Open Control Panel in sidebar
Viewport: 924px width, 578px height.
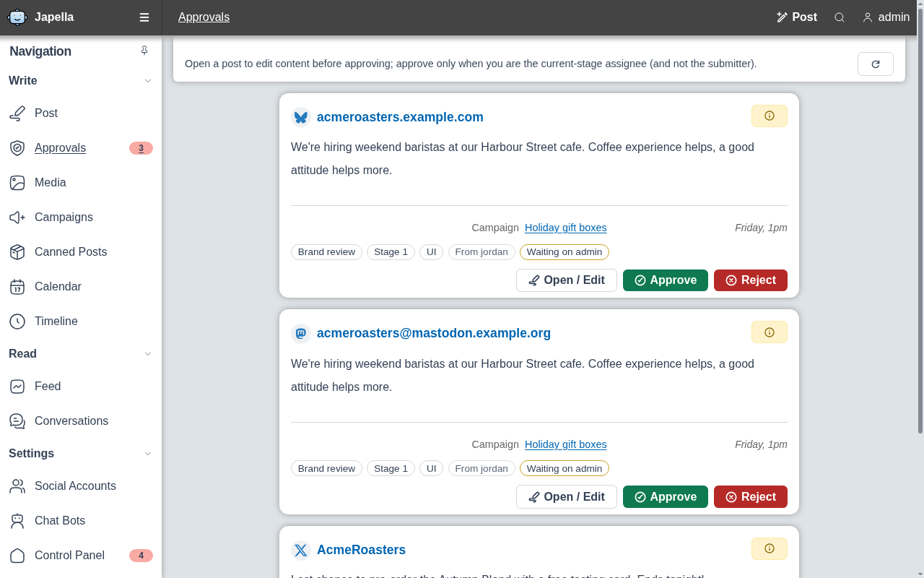pos(81,556)
